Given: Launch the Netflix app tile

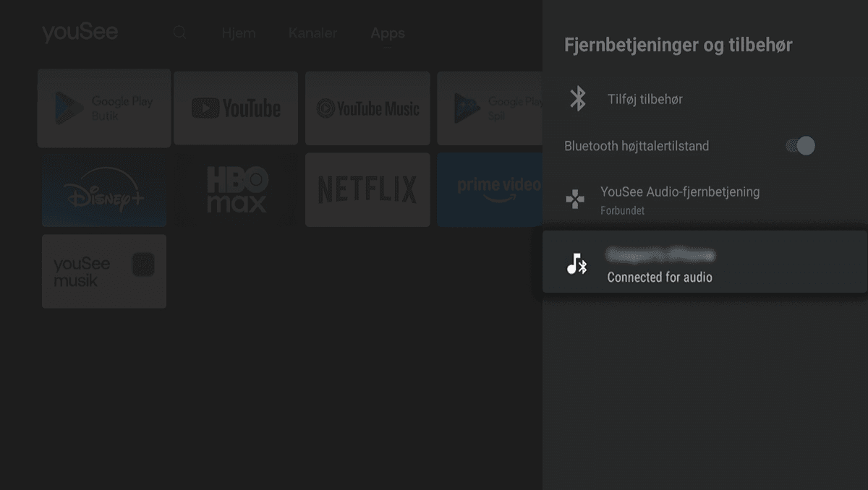Looking at the screenshot, I should [x=367, y=190].
